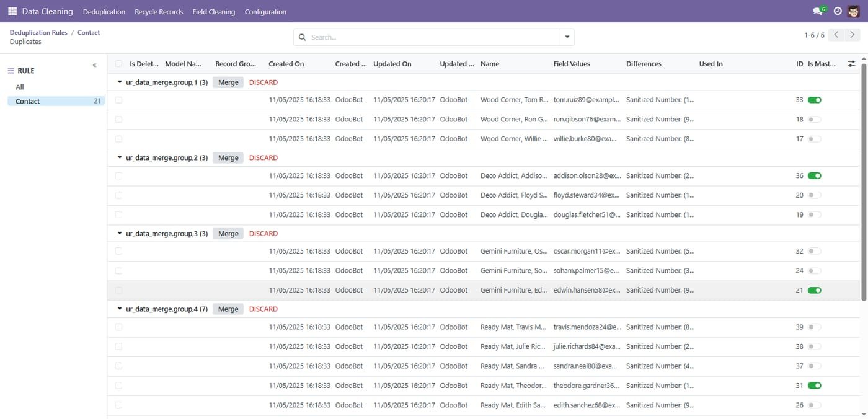Open the Field Cleaning menu
The height and width of the screenshot is (419, 868).
tap(214, 12)
